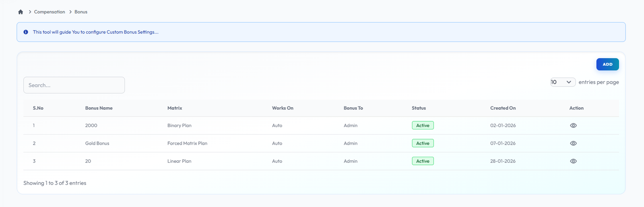Screen dimensions: 644x207
Task: Click 'Admin' in the Gold Bonus row
Action: [x=351, y=143]
